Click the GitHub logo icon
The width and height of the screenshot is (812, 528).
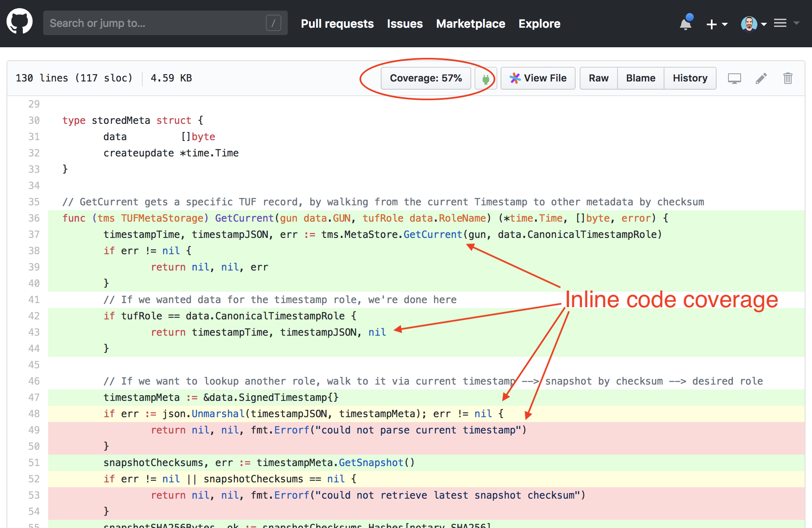19,24
